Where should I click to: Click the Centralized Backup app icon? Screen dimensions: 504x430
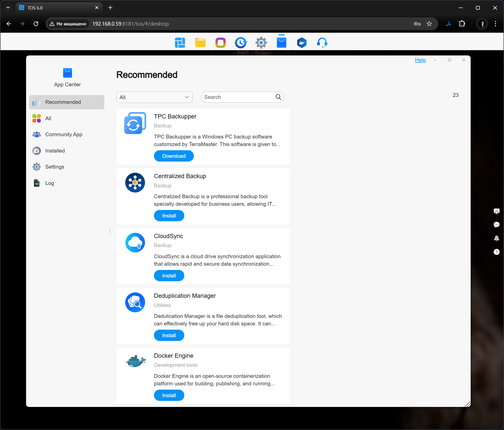135,183
